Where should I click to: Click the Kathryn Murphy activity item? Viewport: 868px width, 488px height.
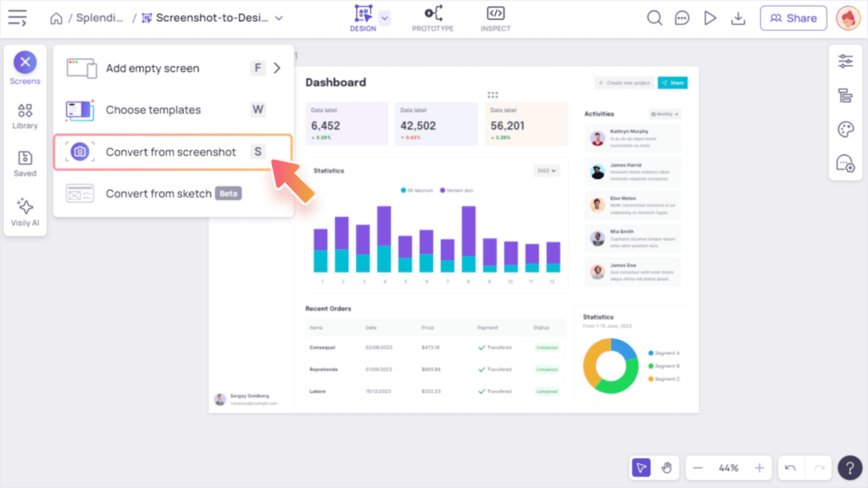[632, 138]
